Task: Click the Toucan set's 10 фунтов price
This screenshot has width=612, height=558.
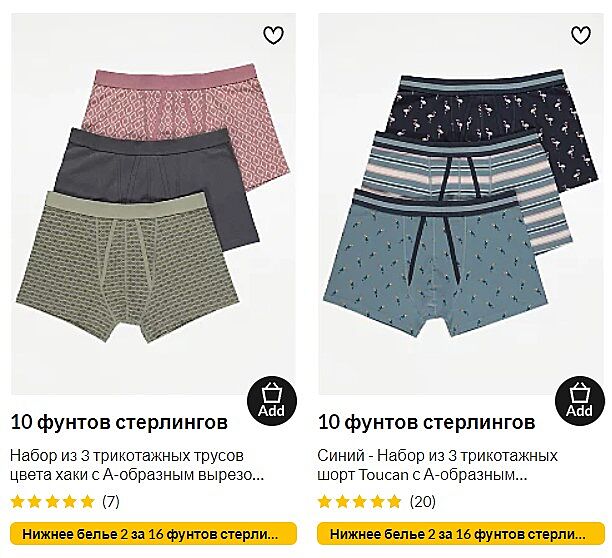Action: (426, 422)
